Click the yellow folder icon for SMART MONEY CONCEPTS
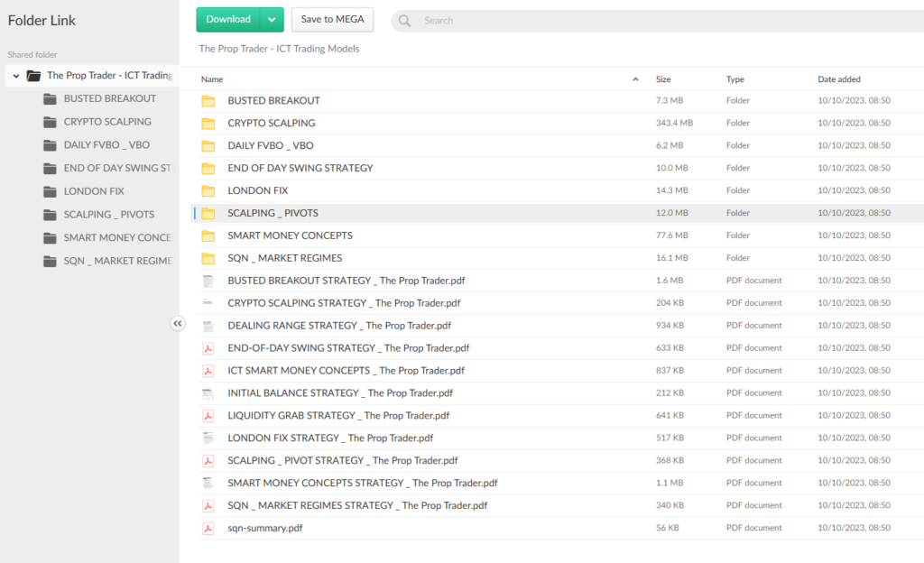 click(208, 236)
